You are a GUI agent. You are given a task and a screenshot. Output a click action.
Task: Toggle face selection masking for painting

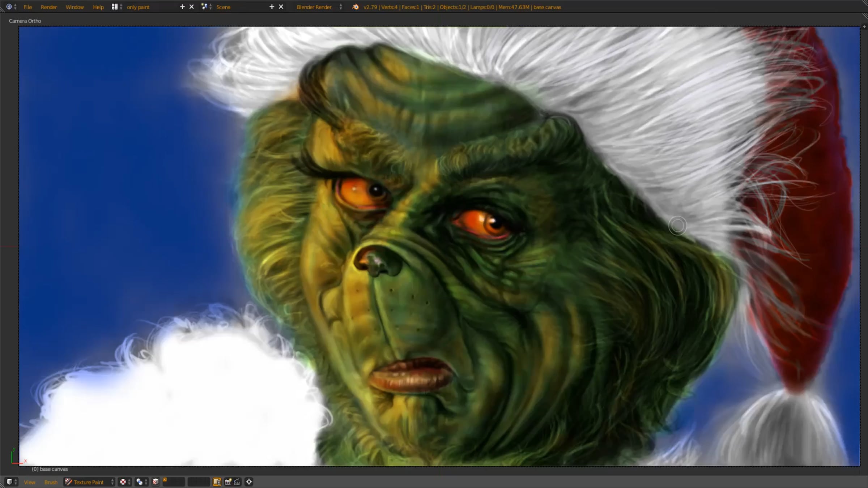156,482
